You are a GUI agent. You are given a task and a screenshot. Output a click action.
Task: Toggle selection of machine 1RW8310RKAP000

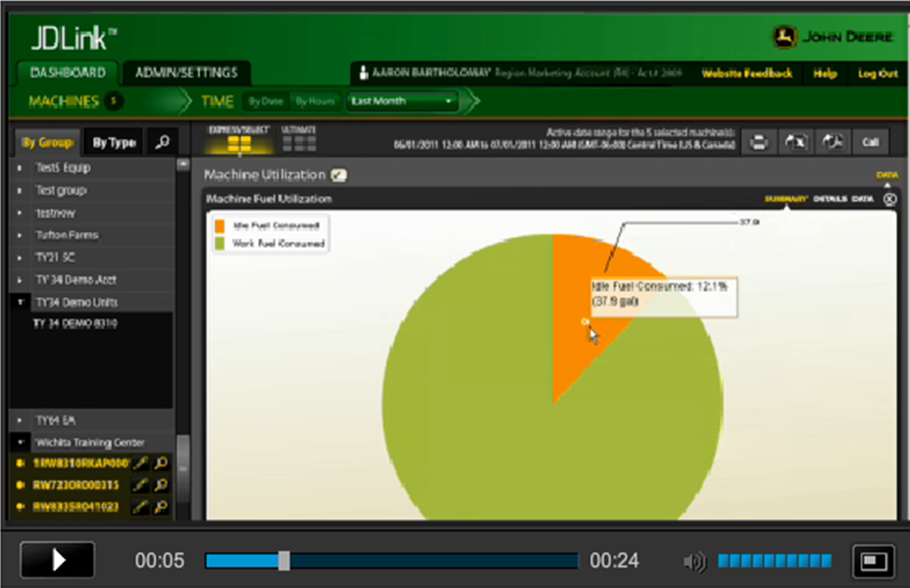pos(21,463)
